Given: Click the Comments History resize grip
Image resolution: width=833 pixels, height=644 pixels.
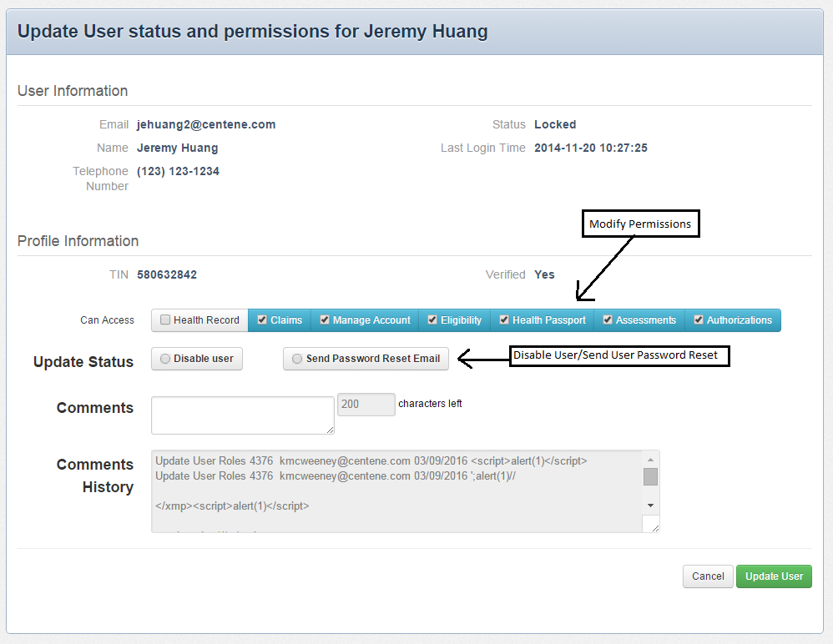Looking at the screenshot, I should 655,528.
